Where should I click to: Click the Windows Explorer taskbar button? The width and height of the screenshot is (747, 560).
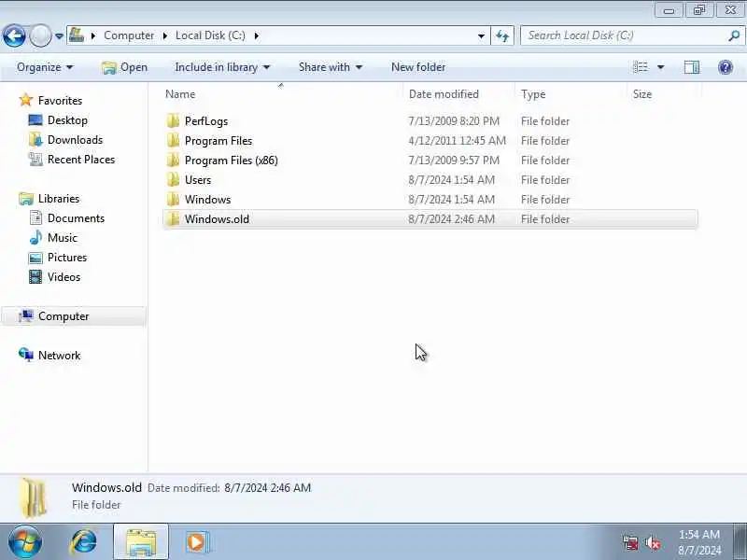pyautogui.click(x=141, y=542)
